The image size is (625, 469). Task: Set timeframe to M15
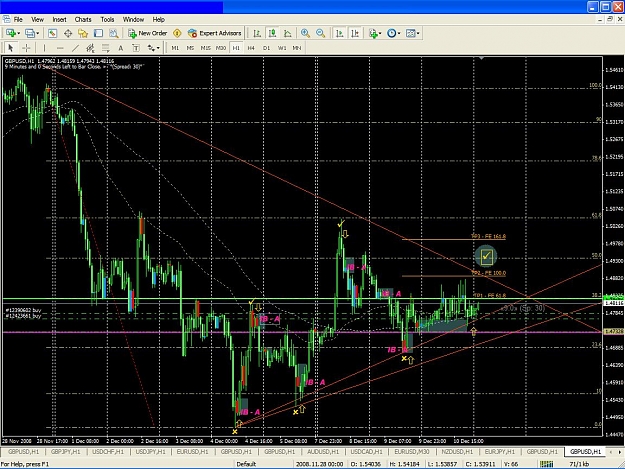(205, 48)
